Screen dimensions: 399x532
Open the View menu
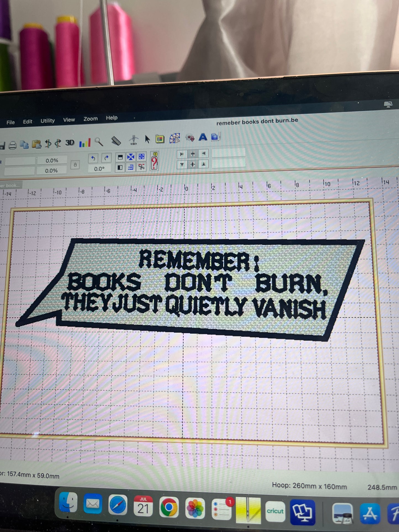pos(69,120)
